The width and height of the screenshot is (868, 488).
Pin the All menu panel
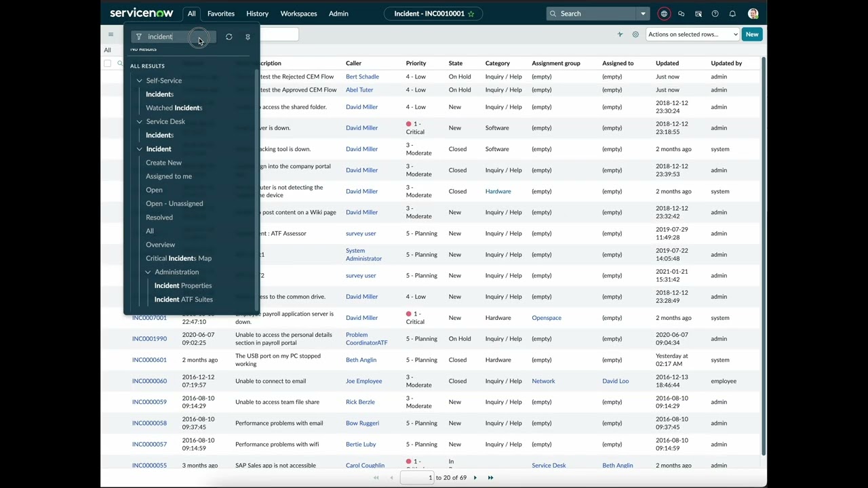(248, 37)
